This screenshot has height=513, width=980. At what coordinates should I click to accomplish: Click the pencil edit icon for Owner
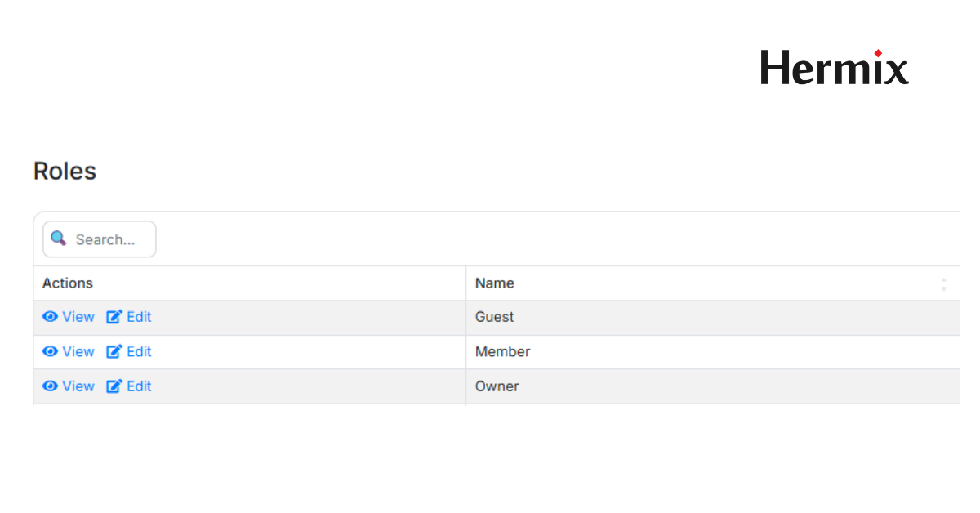pos(114,386)
